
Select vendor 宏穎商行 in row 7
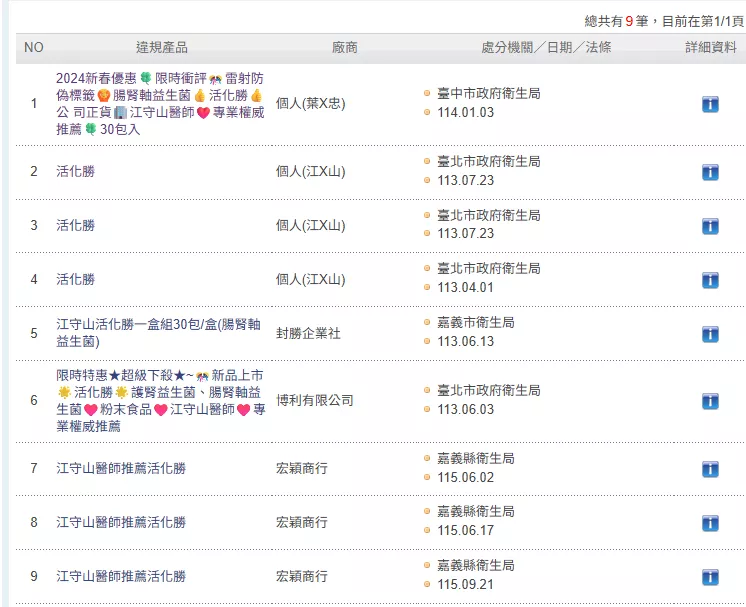[x=302, y=469]
